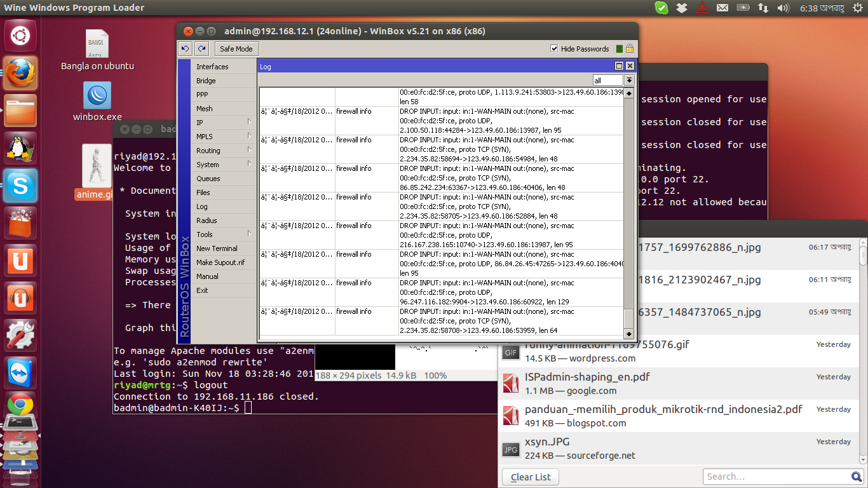This screenshot has height=488, width=868.
Task: Open Terminal icon in the launcher
Action: coord(21,424)
